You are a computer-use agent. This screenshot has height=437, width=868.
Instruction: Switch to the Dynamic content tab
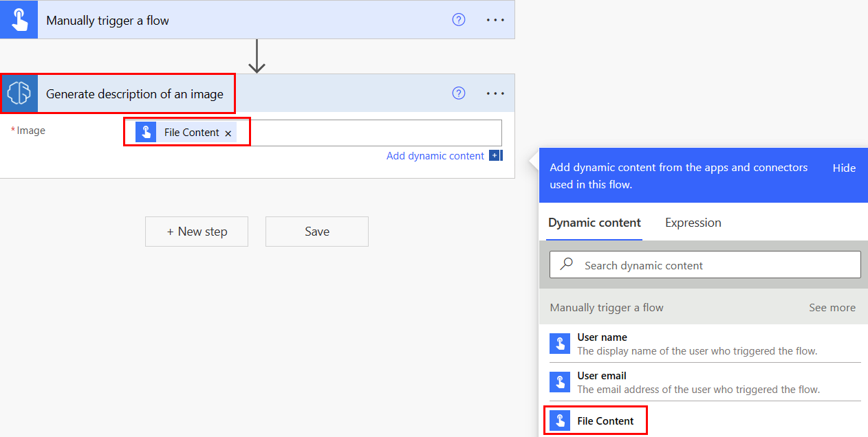594,223
